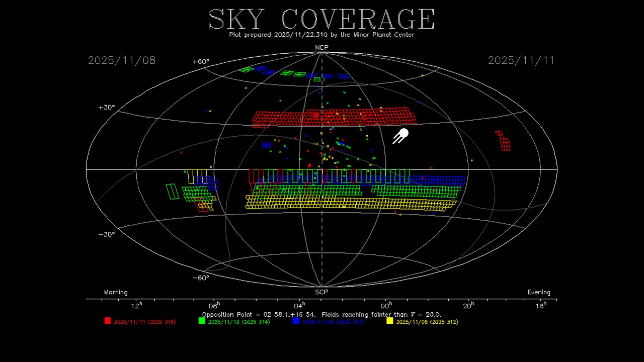Screen dimensions: 644x362
Task: Select the yellow 2025/11/08 (2025 312) legend label
Action: pyautogui.click(x=427, y=322)
